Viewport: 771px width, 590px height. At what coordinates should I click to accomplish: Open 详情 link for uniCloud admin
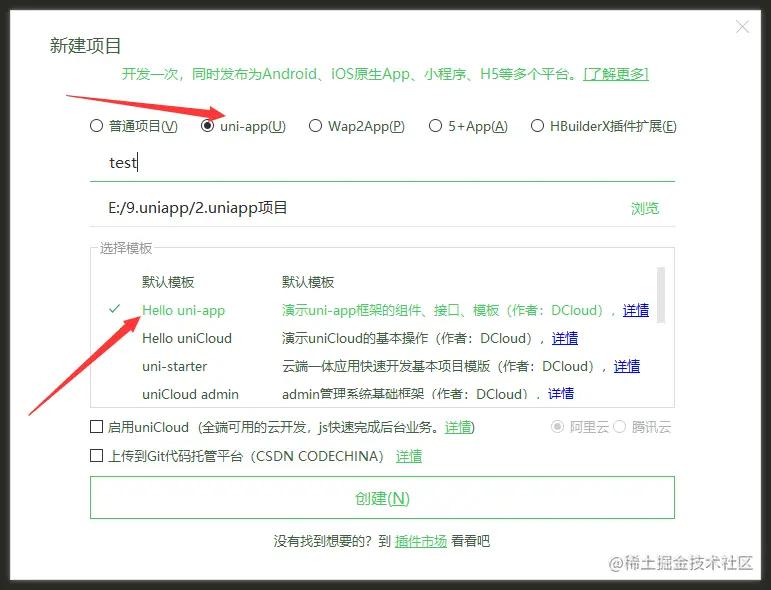[x=561, y=394]
